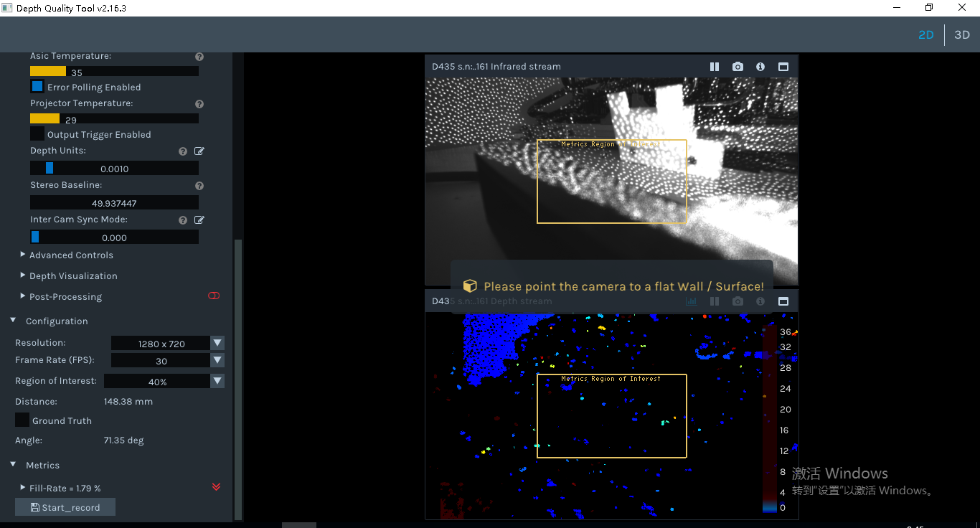This screenshot has width=980, height=528.
Task: Adjust the Inter Cam Sync Mode slider
Action: pos(36,237)
